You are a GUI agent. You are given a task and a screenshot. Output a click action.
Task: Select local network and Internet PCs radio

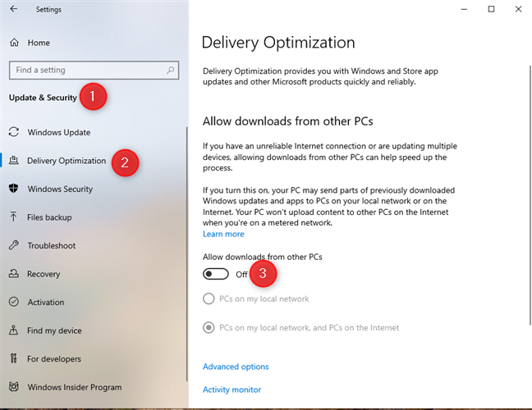(209, 328)
